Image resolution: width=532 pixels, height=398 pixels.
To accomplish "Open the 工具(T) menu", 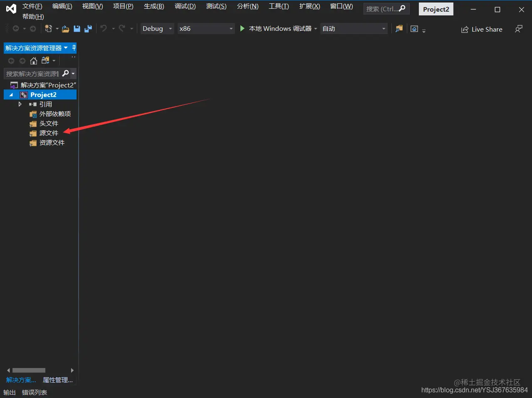I will pyautogui.click(x=279, y=6).
